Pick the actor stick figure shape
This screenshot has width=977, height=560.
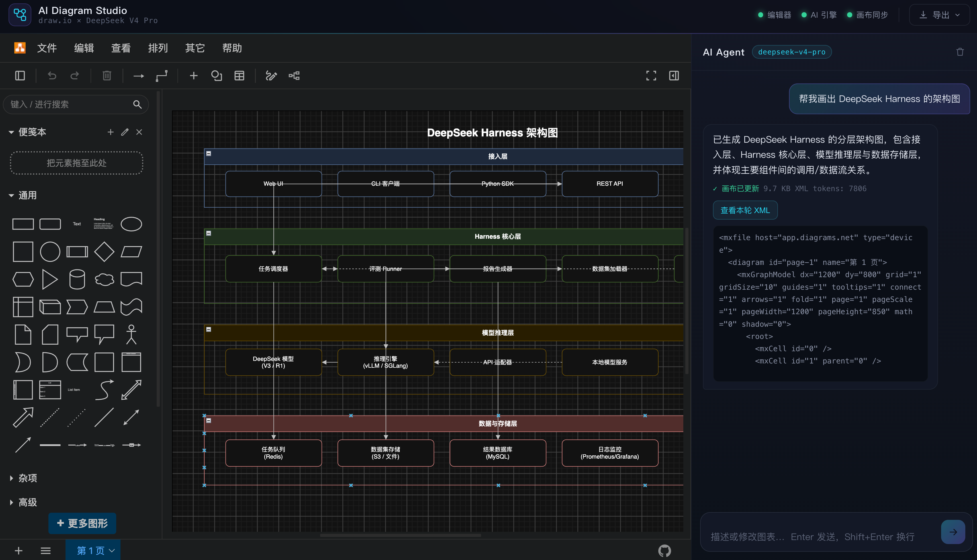(131, 334)
